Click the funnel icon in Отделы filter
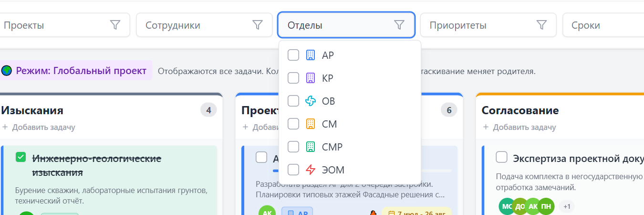Viewport: 644px width, 215px height. pyautogui.click(x=399, y=25)
